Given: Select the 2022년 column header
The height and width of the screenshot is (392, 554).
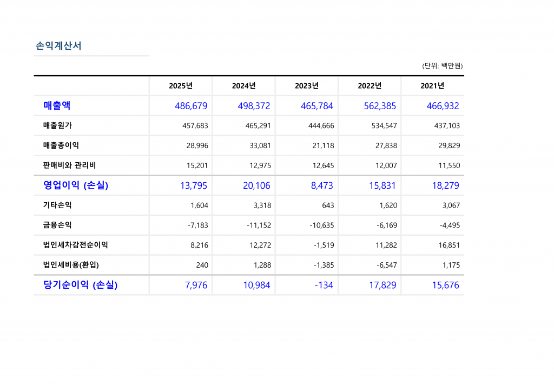Looking at the screenshot, I should tap(370, 86).
